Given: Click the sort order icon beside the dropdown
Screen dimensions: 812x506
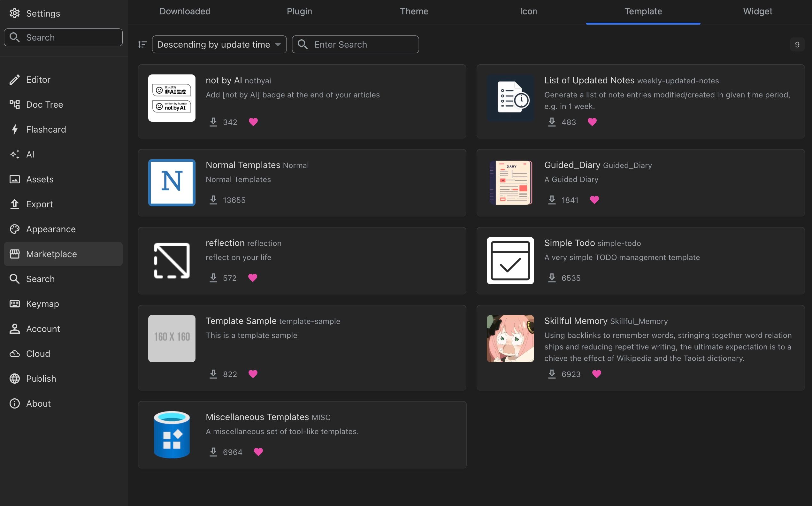Looking at the screenshot, I should (142, 44).
